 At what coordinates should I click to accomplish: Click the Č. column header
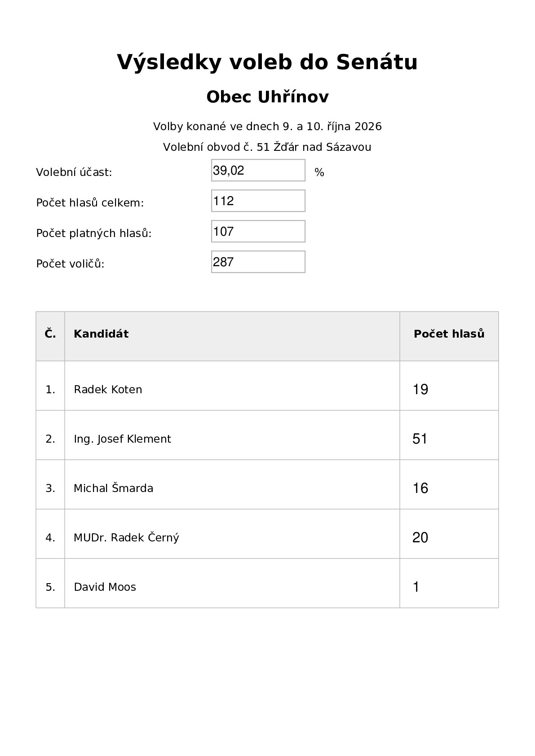click(50, 334)
